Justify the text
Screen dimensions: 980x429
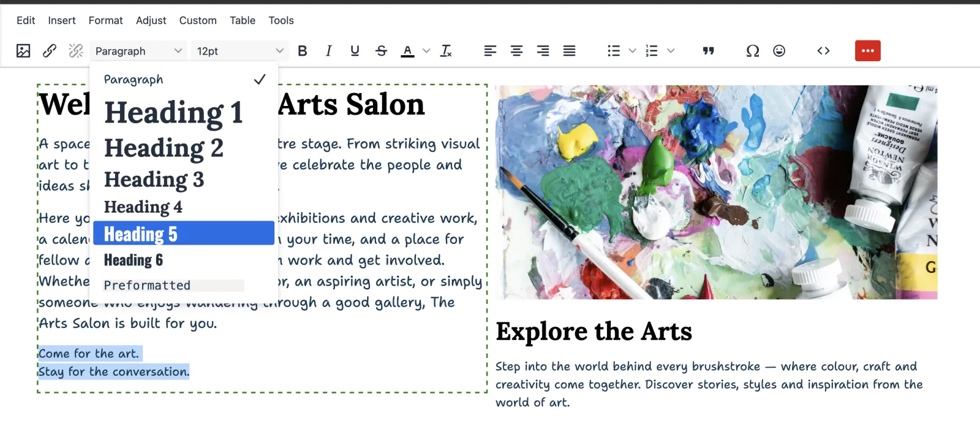(x=569, y=51)
